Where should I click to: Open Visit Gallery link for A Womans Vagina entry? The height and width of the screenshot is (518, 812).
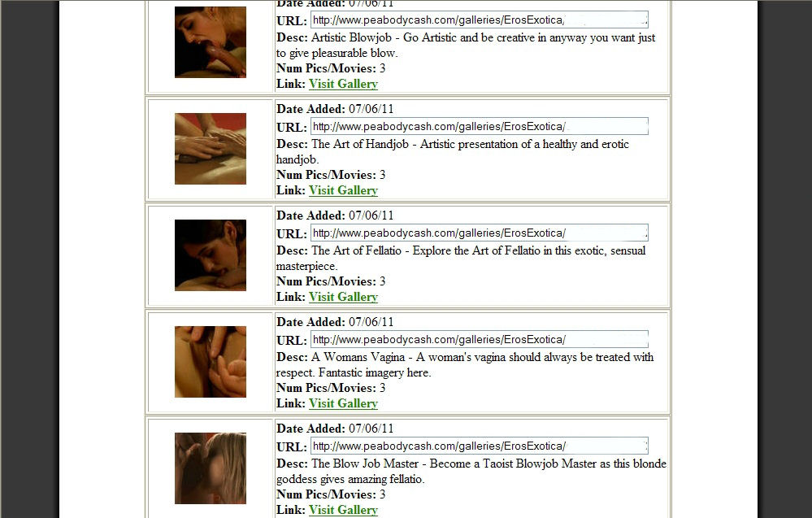click(343, 403)
